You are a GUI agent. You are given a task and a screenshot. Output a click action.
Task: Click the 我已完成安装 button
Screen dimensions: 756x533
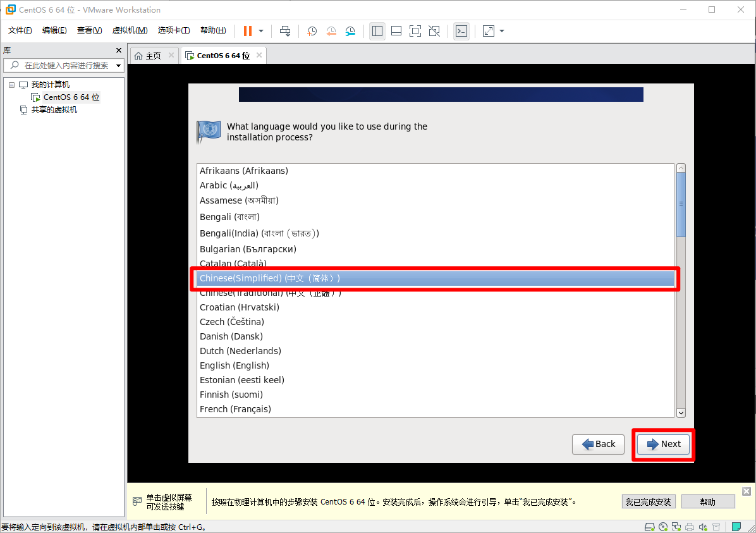click(648, 502)
